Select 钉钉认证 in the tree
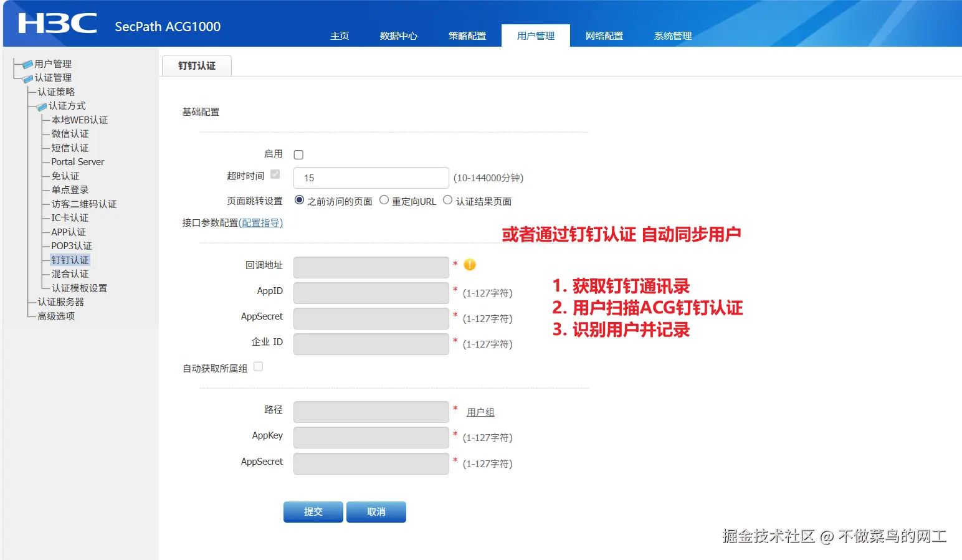Image resolution: width=962 pixels, height=560 pixels. [70, 260]
